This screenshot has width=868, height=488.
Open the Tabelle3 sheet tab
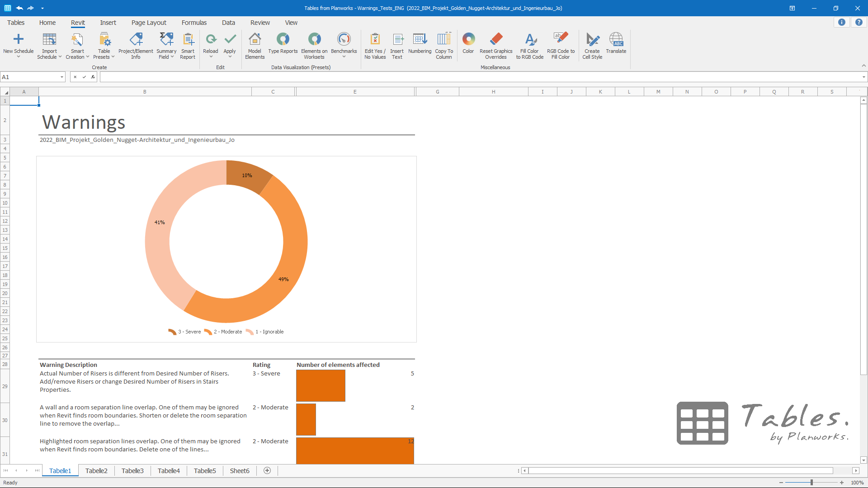[132, 471]
